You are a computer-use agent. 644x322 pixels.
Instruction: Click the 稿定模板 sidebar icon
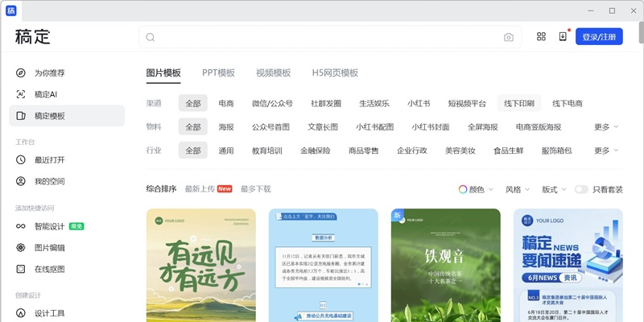tap(21, 116)
